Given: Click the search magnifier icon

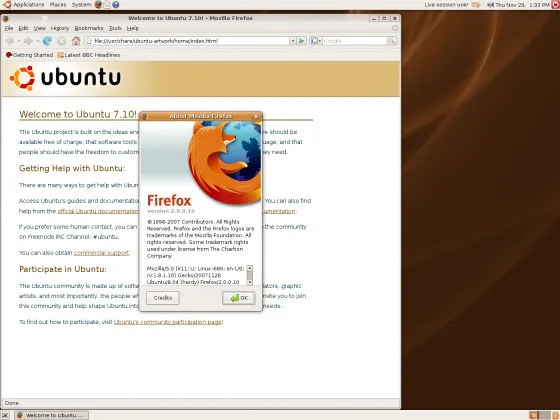Looking at the screenshot, I should [392, 41].
